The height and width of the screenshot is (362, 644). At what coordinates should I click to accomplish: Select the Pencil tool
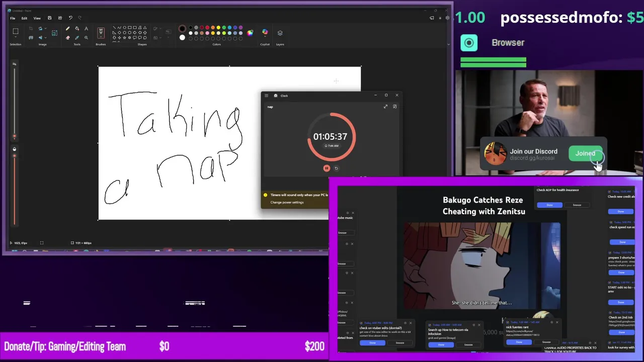[68, 29]
